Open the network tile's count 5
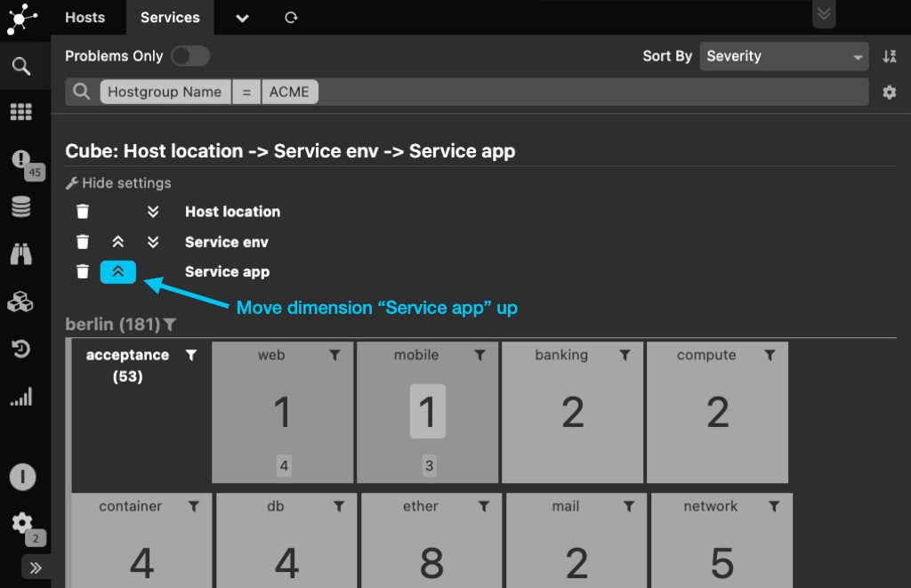Viewport: 911px width, 588px height. pyautogui.click(x=722, y=563)
